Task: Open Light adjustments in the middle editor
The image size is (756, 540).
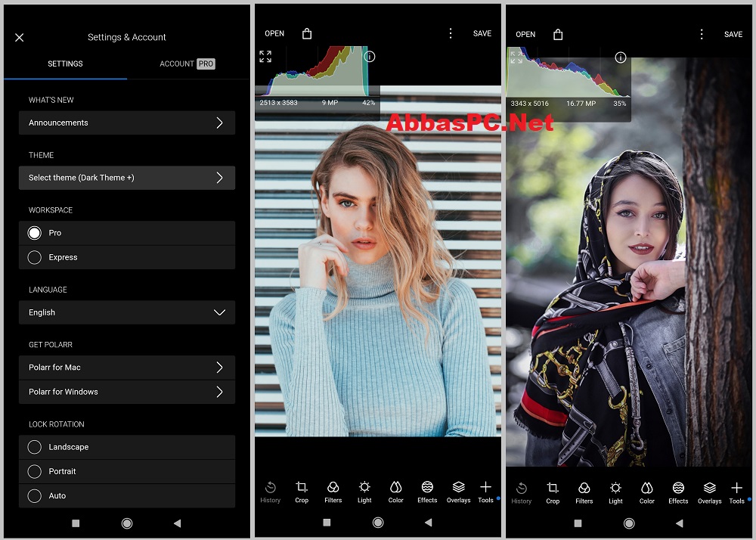Action: pos(364,492)
